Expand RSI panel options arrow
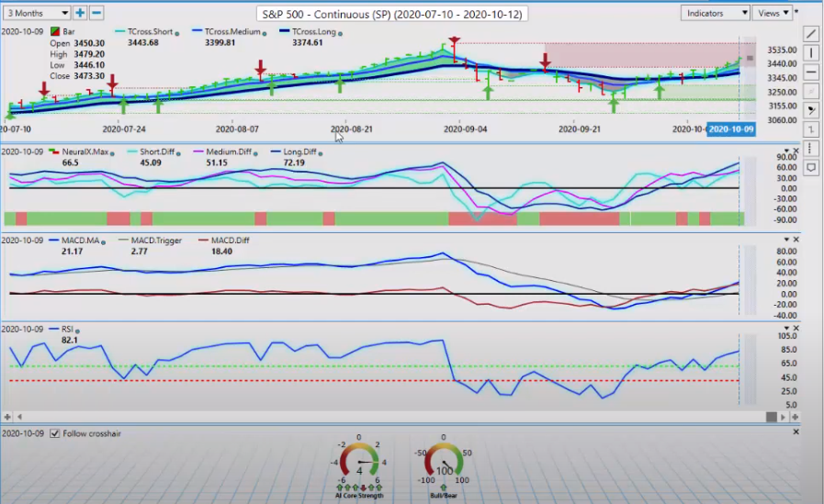Screen dimensions: 824x504 pos(786,329)
